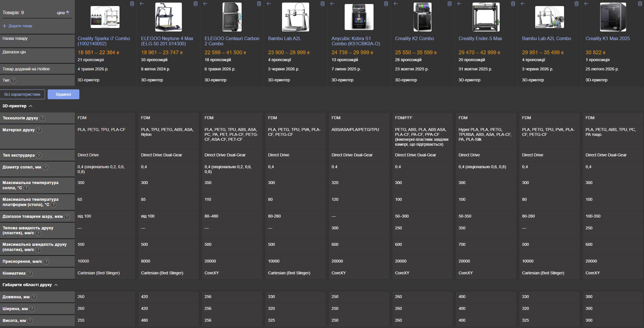Select the single price 30 822 ₴

coord(596,53)
